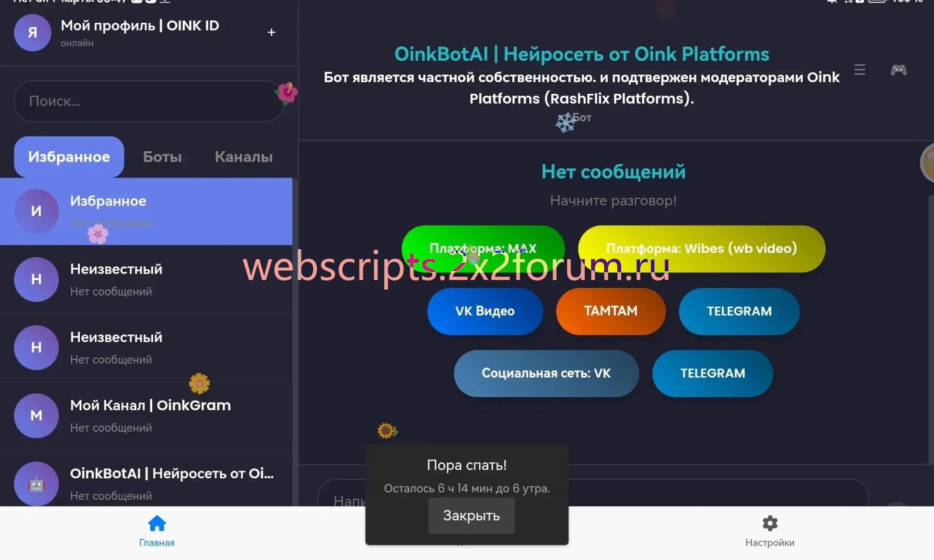Open the hamburger menu in chat header

point(860,70)
